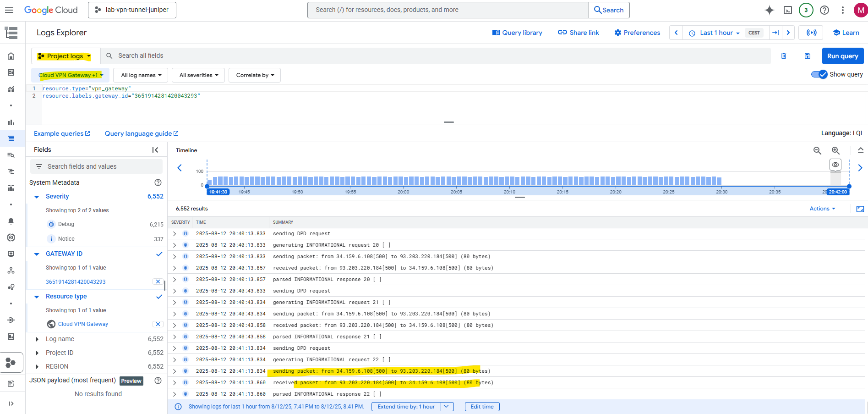
Task: Expand the Project ID field
Action: (x=37, y=353)
